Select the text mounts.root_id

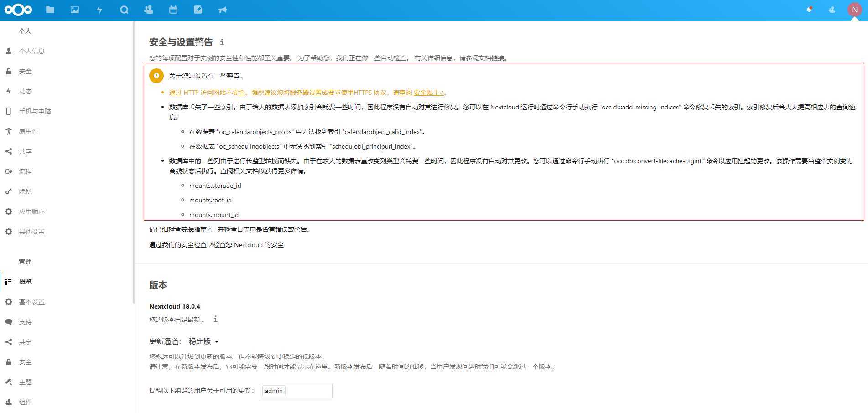pyautogui.click(x=211, y=200)
